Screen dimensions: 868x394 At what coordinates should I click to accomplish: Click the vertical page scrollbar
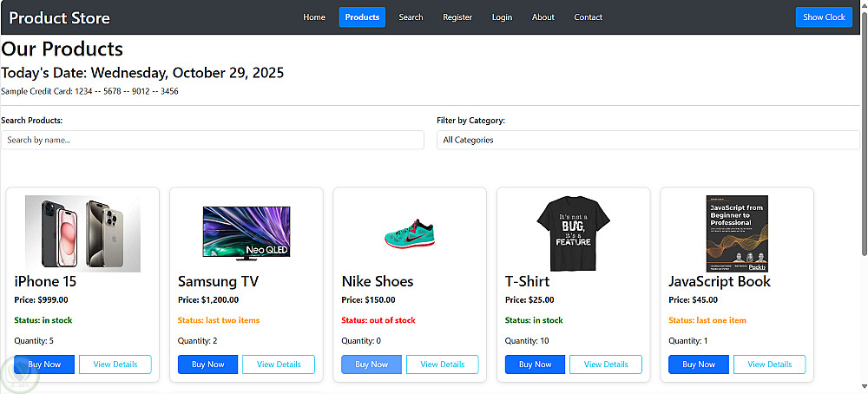tap(863, 174)
